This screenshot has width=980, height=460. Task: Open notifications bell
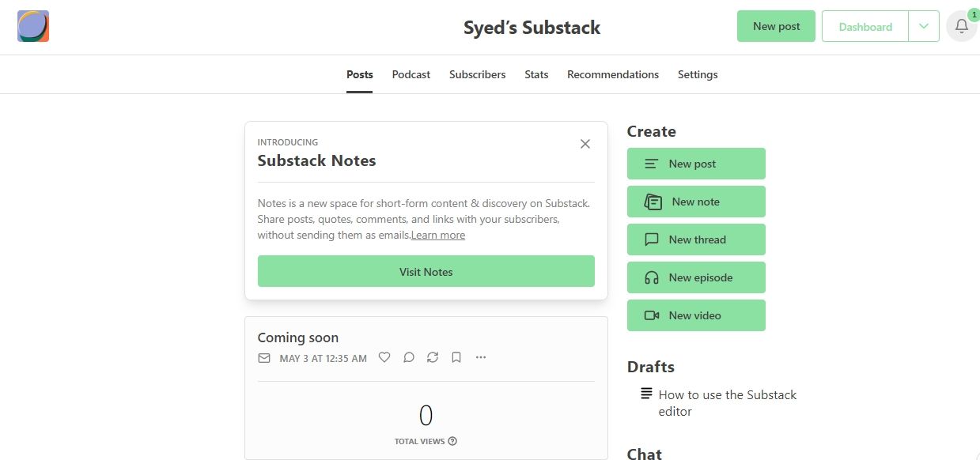coord(961,26)
